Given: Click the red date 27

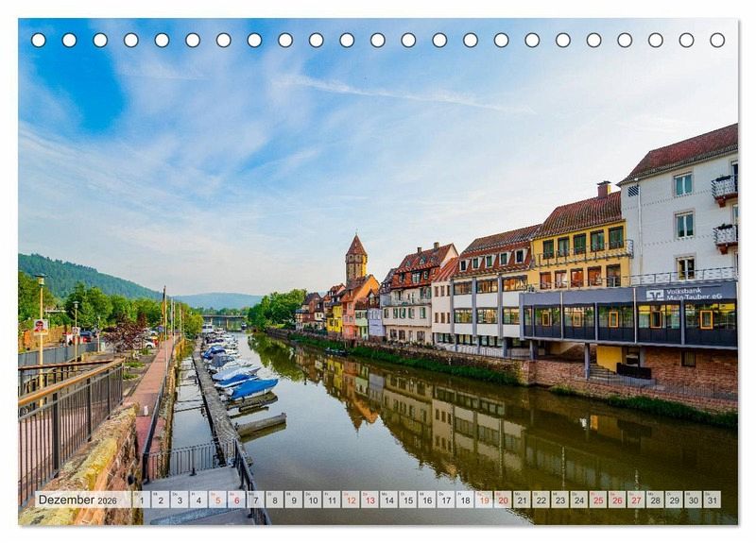Looking at the screenshot, I should (636, 500).
